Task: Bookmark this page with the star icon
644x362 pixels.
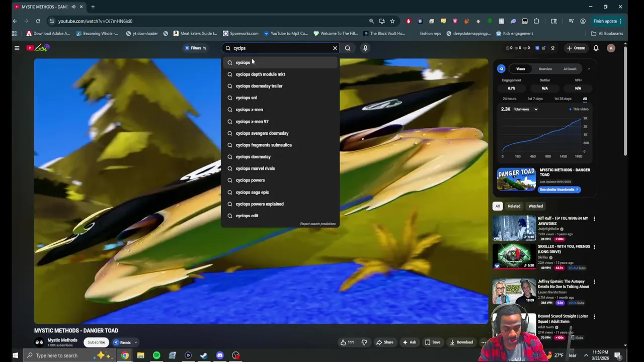Action: click(x=392, y=21)
